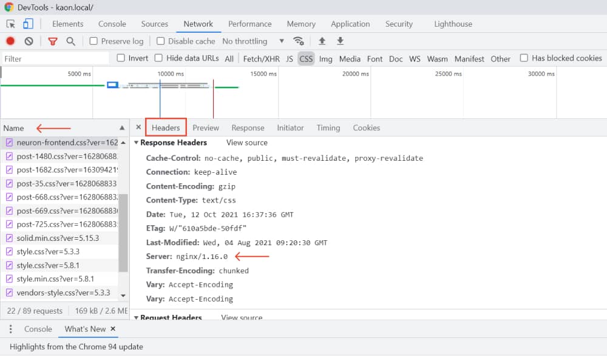This screenshot has height=364, width=607.
Task: Open the network search magnifier
Action: [70, 41]
